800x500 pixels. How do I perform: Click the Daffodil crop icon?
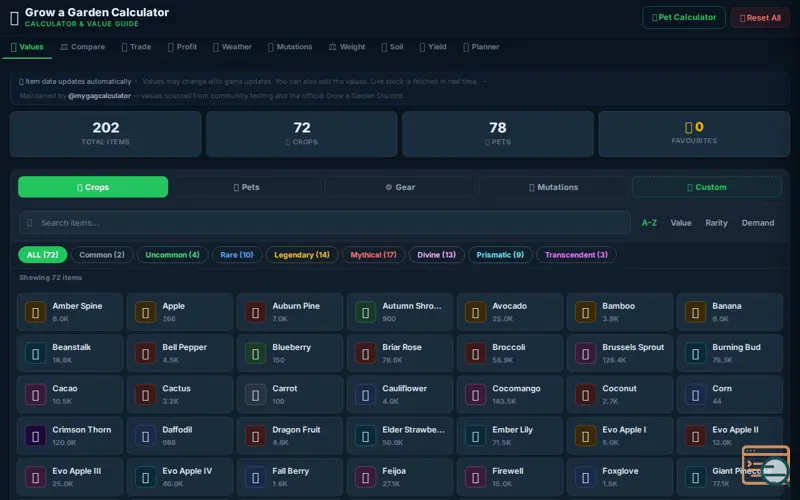coord(145,436)
